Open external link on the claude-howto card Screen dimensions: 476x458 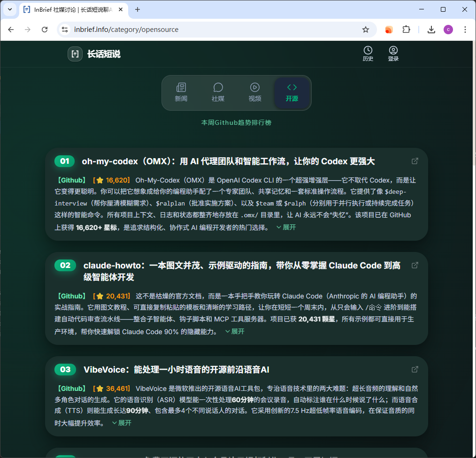tap(415, 265)
